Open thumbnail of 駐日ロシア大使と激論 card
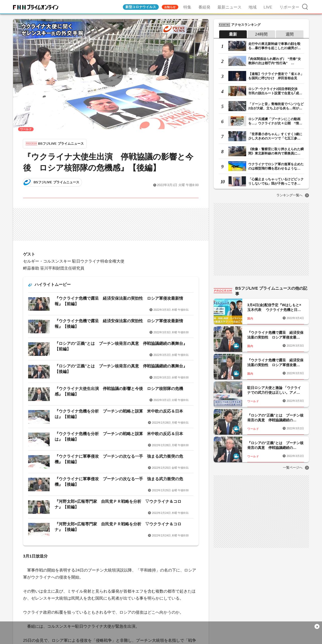The height and width of the screenshot is (644, 322). [x=228, y=394]
